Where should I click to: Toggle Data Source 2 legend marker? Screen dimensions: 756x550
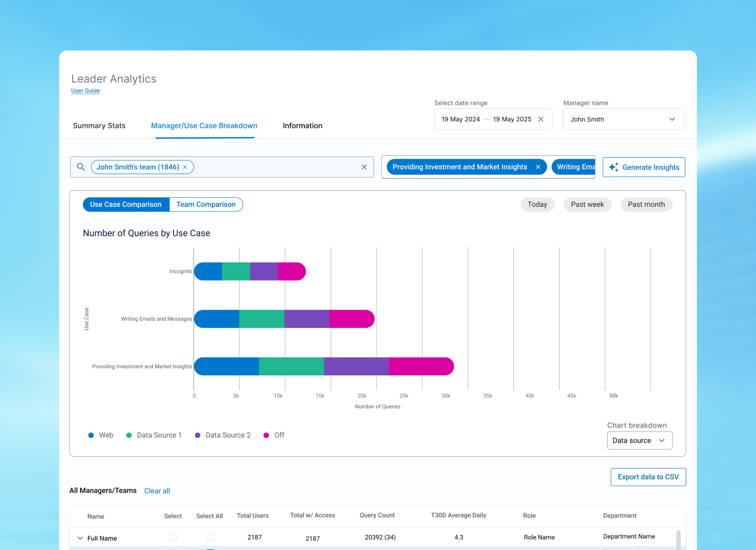point(198,435)
